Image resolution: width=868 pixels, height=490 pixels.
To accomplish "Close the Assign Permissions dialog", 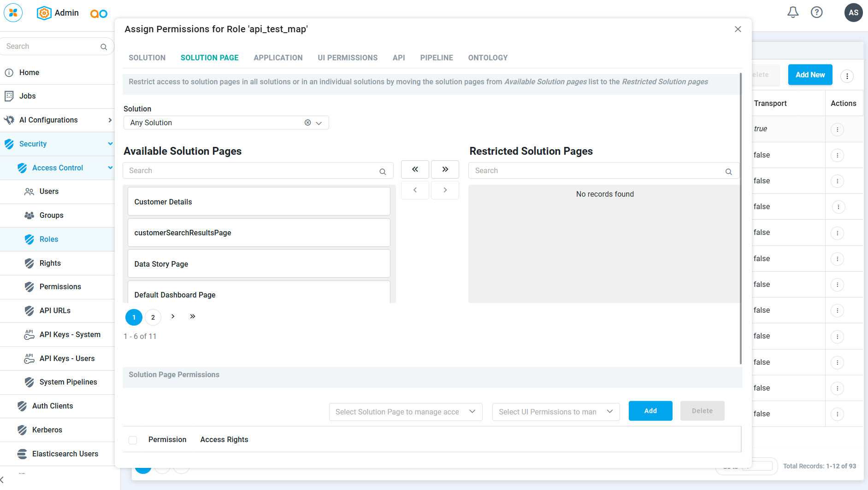I will click(x=738, y=29).
